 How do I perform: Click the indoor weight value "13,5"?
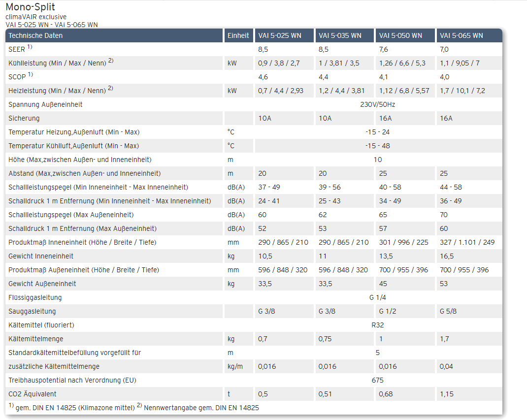pos(386,256)
